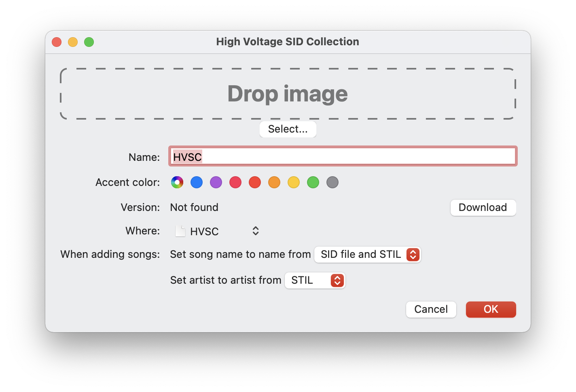Minimize the window with yellow button
The image size is (576, 392).
pyautogui.click(x=73, y=42)
